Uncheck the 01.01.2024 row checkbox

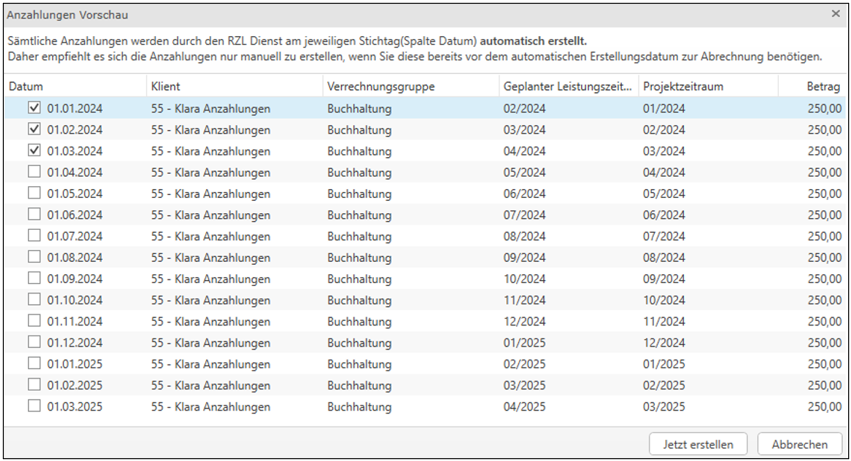click(x=35, y=108)
